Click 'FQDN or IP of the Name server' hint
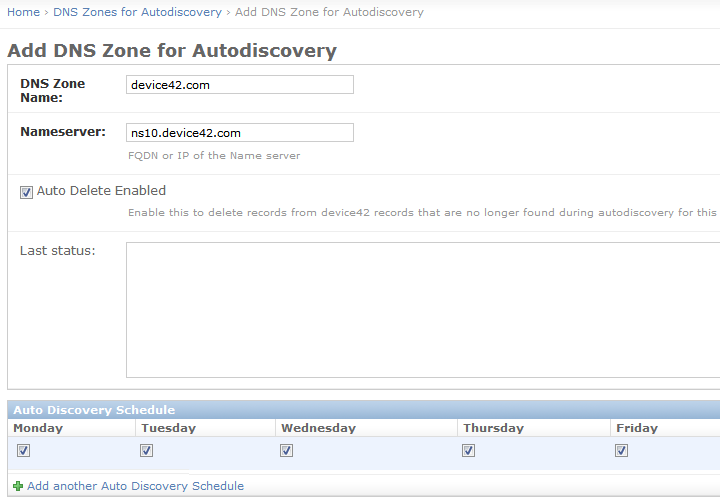The image size is (720, 497). pyautogui.click(x=214, y=156)
